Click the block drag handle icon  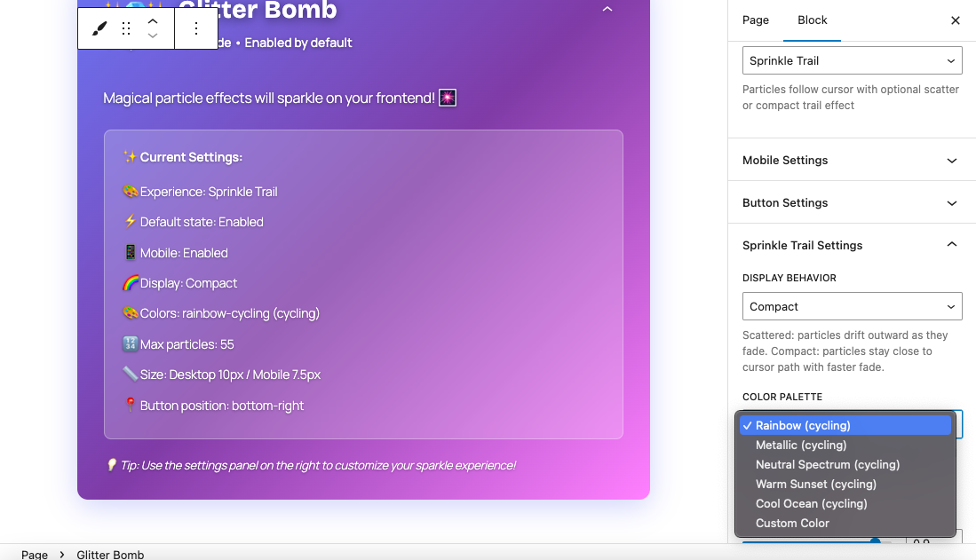coord(126,28)
